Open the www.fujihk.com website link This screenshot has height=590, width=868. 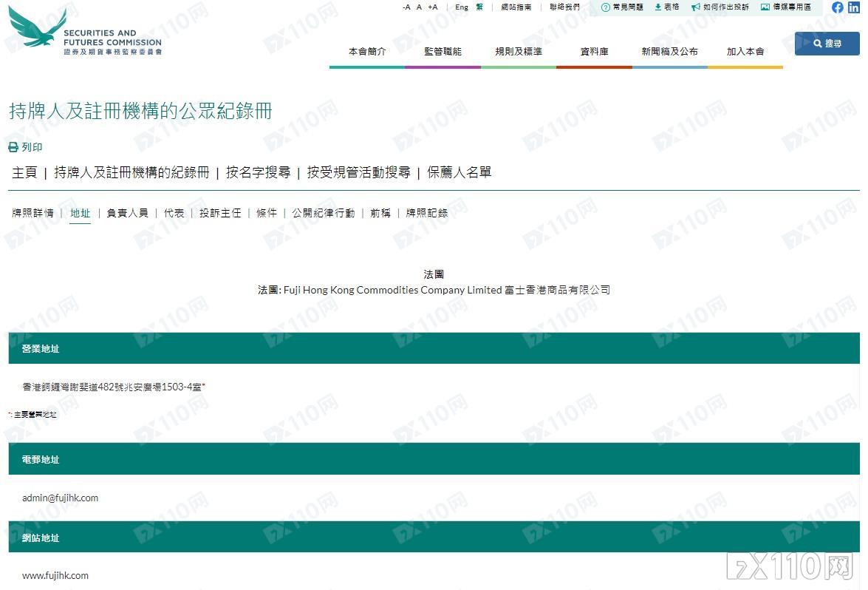(54, 575)
